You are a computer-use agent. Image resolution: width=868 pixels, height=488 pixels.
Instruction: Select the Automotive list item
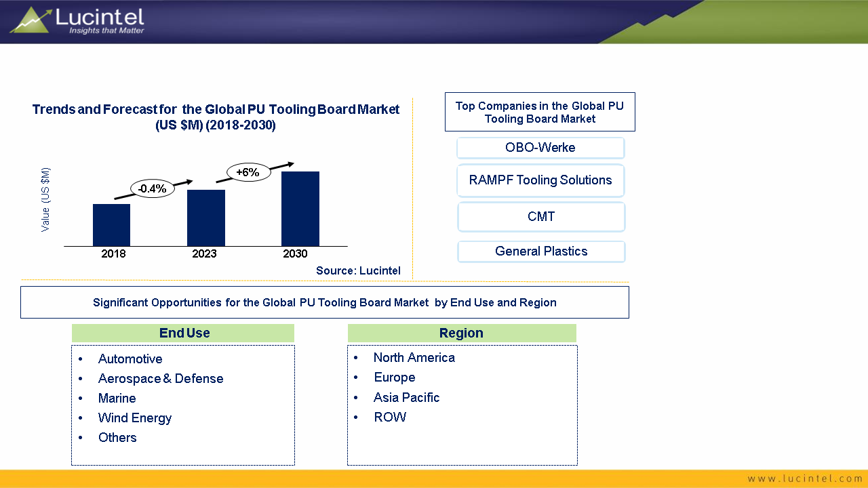(x=130, y=359)
